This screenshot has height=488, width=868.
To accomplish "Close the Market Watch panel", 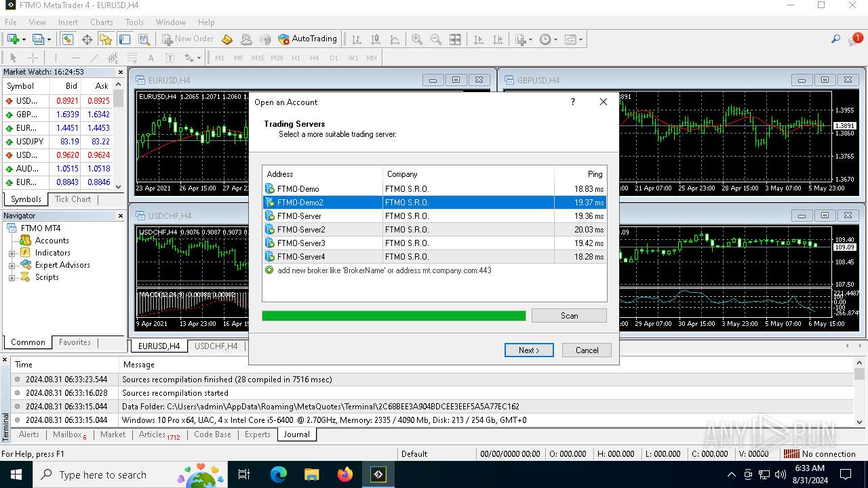I will click(x=121, y=72).
